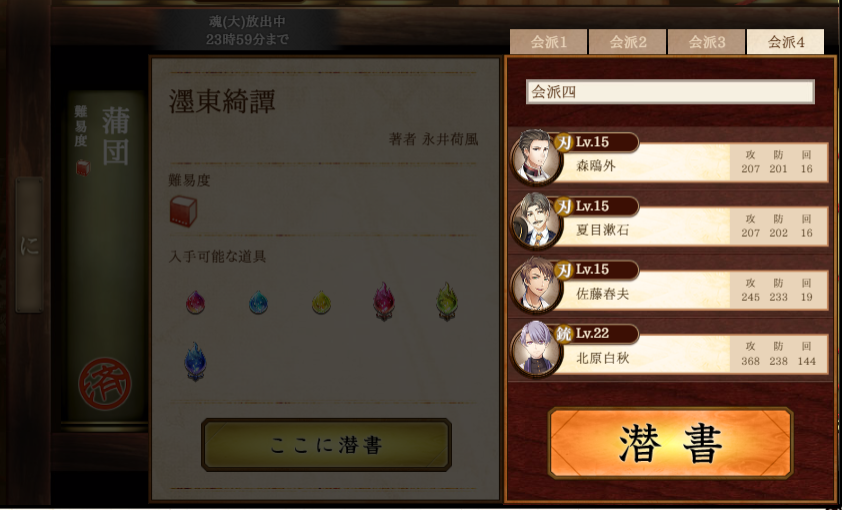Click the 会派四 name input field
Viewport: 842px width, 510px height.
pos(670,92)
